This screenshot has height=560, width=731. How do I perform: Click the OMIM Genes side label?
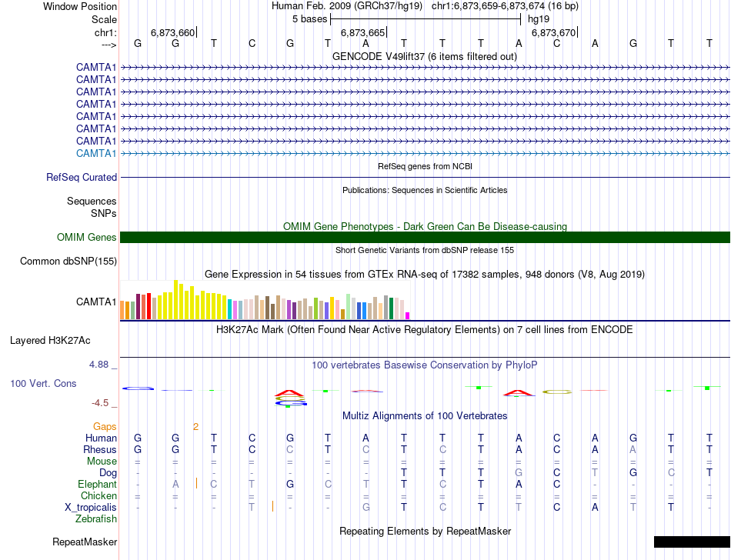[x=87, y=237]
